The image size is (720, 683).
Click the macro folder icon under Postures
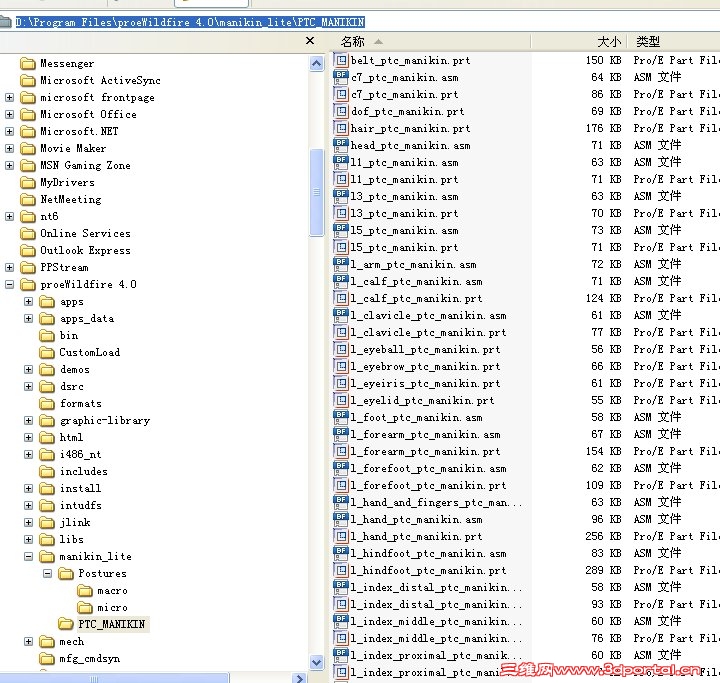pyautogui.click(x=85, y=590)
